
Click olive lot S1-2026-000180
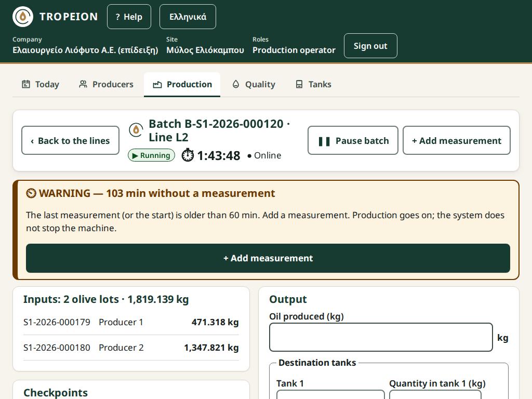coord(57,348)
